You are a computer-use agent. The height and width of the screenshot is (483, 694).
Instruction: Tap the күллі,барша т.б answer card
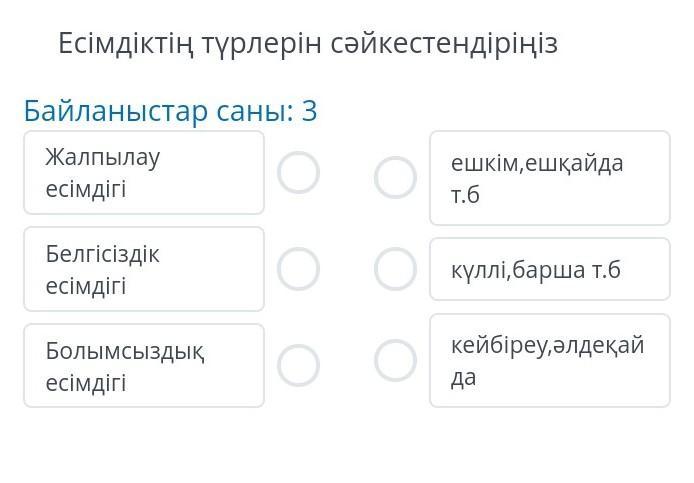click(549, 269)
